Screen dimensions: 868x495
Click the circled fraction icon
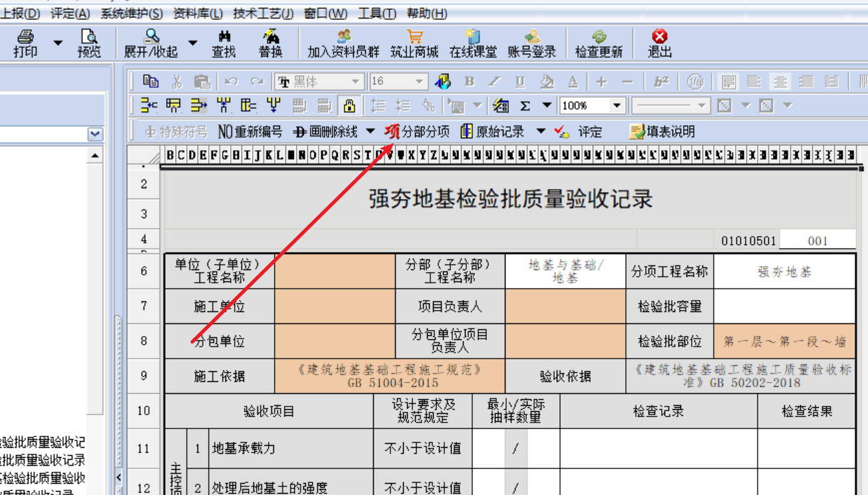(695, 82)
